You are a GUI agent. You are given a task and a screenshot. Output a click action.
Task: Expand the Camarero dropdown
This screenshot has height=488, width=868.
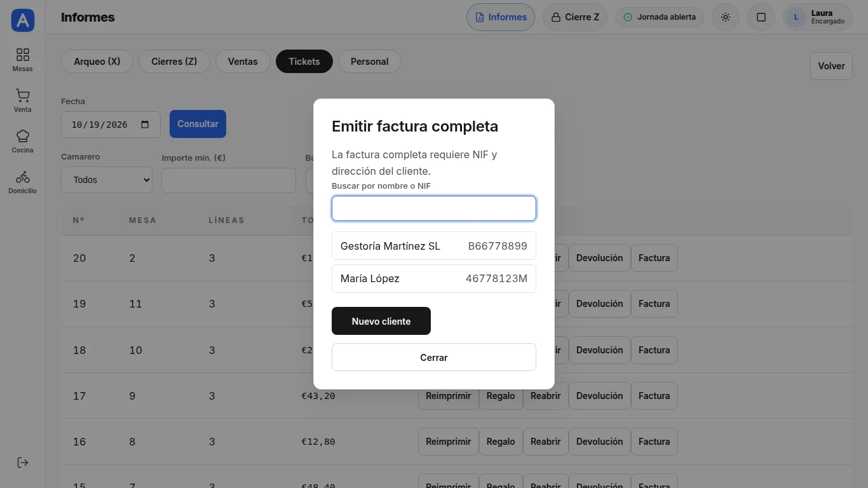pyautogui.click(x=107, y=180)
